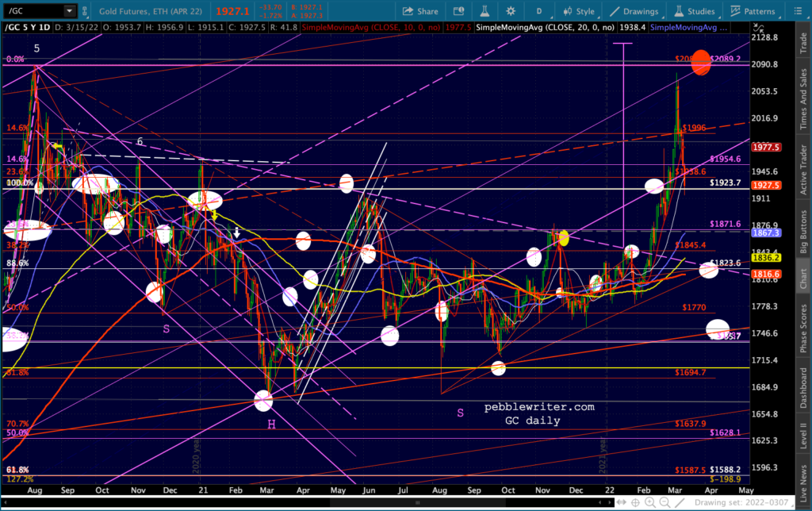Click the pan crosshair icon at bottom
812x511 pixels.
click(635, 502)
